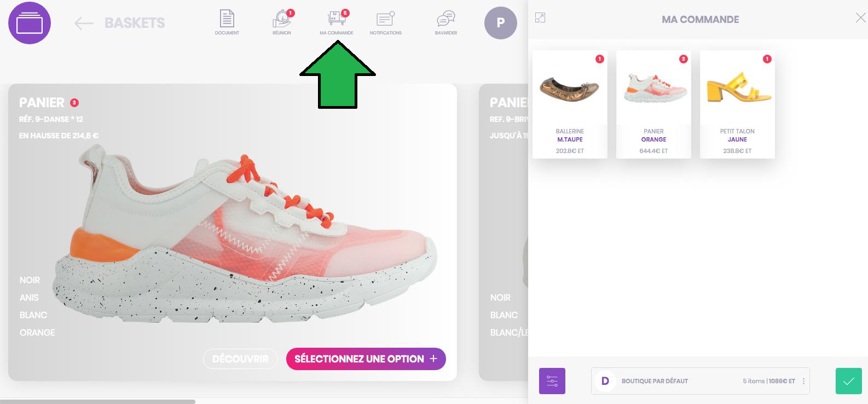This screenshot has height=404, width=868.
Task: Click the purple catalog logo icon
Action: coord(30,23)
